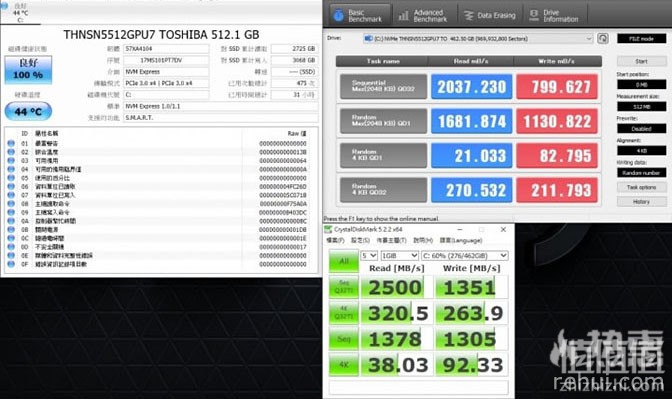Toggle the Writing data Random number setting
Screen dimensions: 672x399
pos(641,173)
